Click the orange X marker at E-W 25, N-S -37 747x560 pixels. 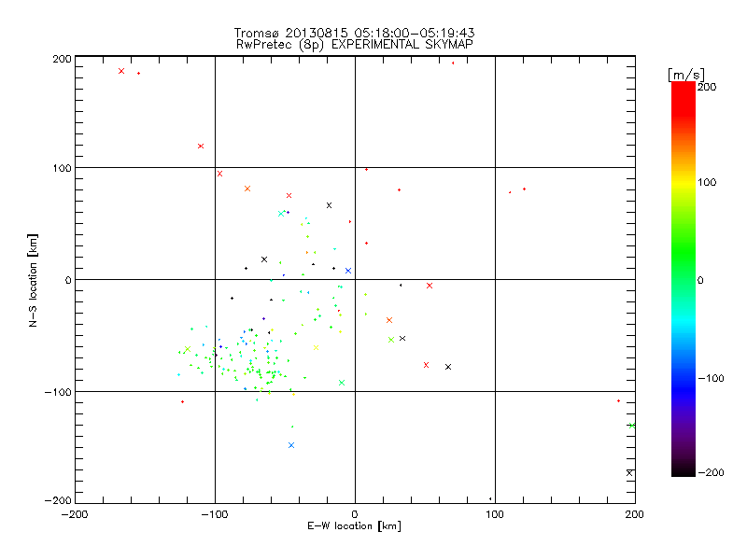pos(389,320)
